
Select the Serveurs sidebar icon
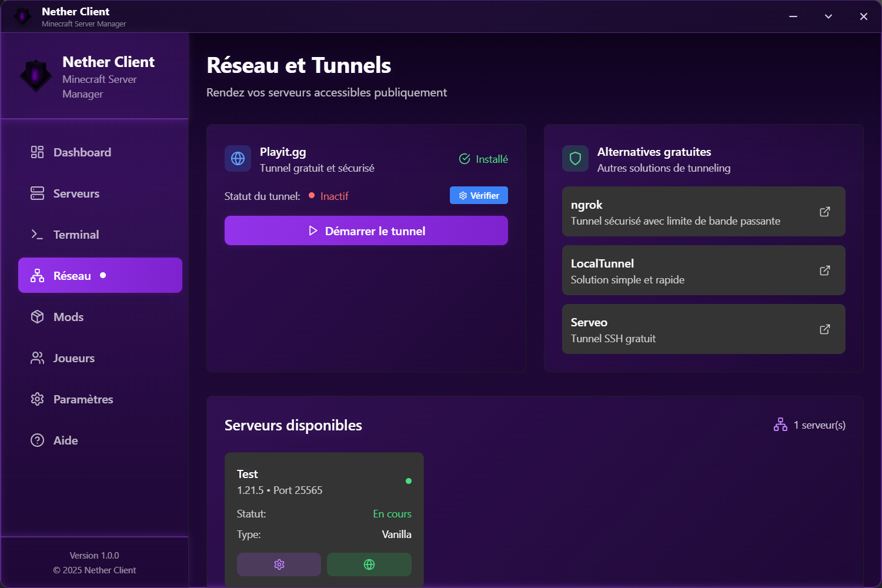pyautogui.click(x=37, y=193)
